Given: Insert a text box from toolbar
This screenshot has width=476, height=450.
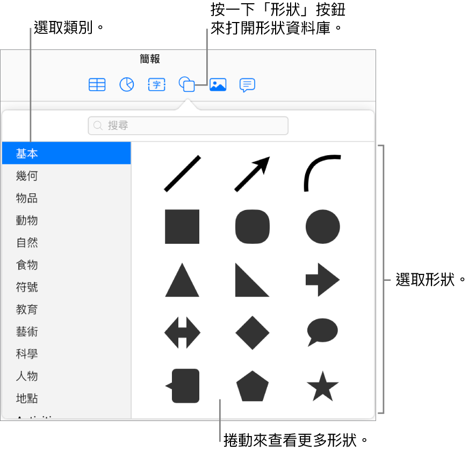Looking at the screenshot, I should point(157,85).
